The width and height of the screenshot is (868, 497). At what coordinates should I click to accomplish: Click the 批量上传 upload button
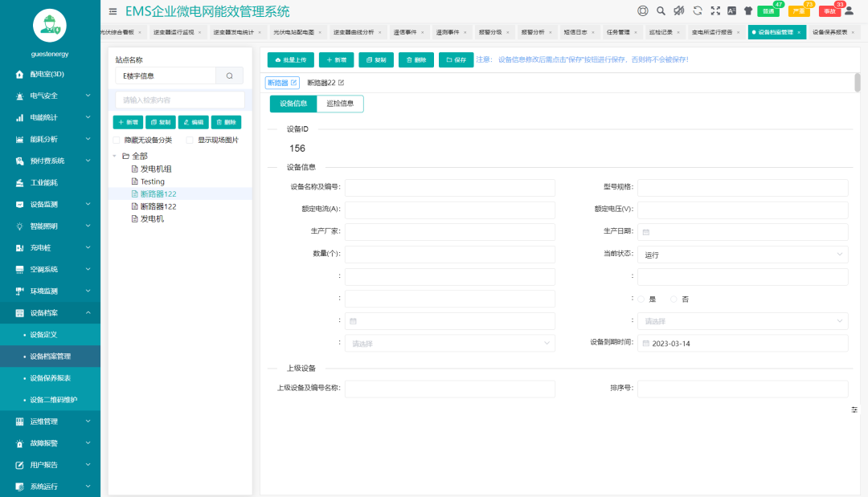(290, 59)
